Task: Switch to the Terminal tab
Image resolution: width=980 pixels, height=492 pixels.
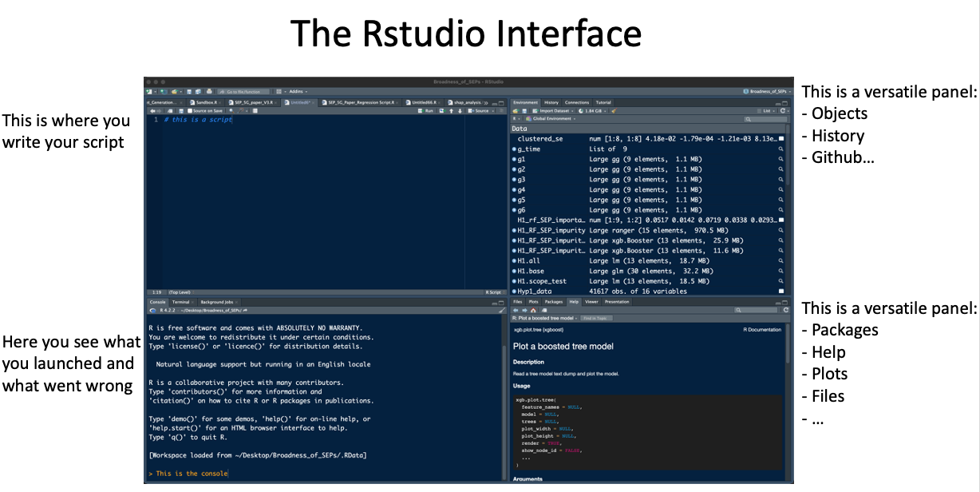Action: 181,302
